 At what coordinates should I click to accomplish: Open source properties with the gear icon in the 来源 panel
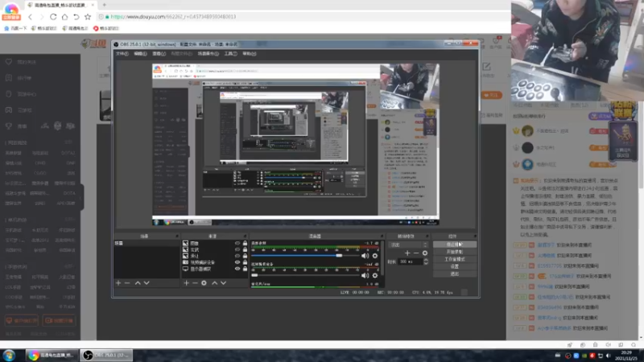click(x=204, y=283)
